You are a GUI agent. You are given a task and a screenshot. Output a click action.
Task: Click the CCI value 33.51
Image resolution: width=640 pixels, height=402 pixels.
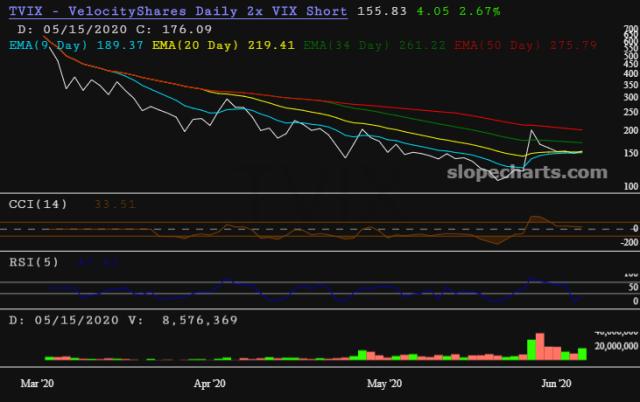(x=115, y=204)
